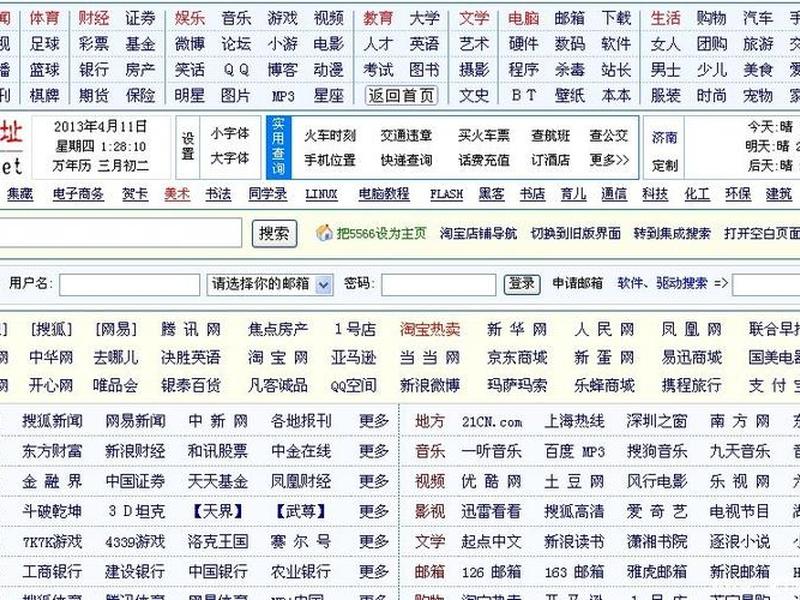Click 切换到旧版界面 link
This screenshot has height=600, width=800.
click(x=576, y=234)
